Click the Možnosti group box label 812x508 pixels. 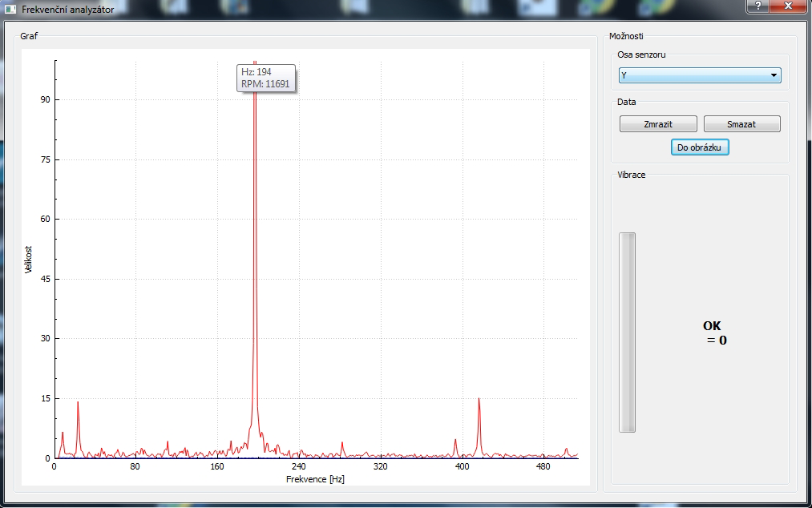pos(626,36)
